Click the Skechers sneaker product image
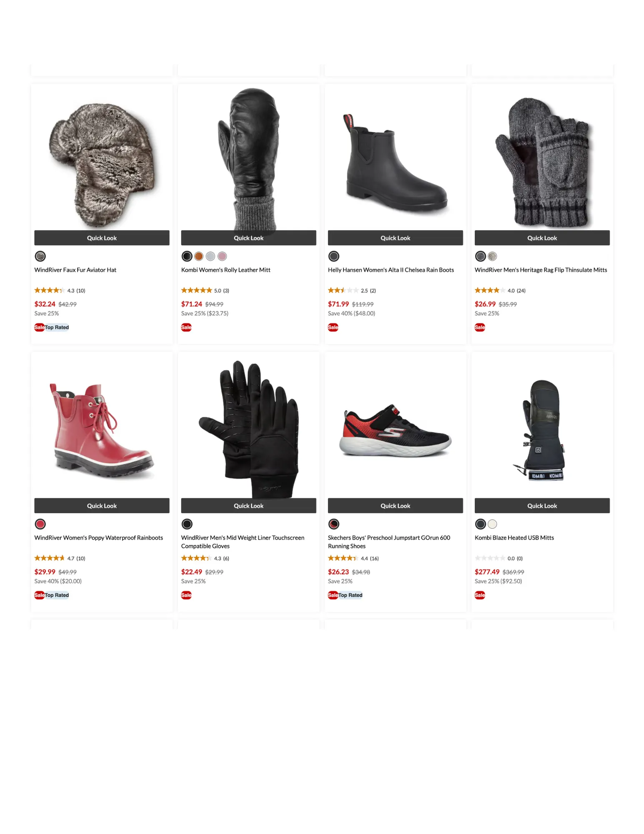Screen dimensions: 644x834 click(396, 430)
